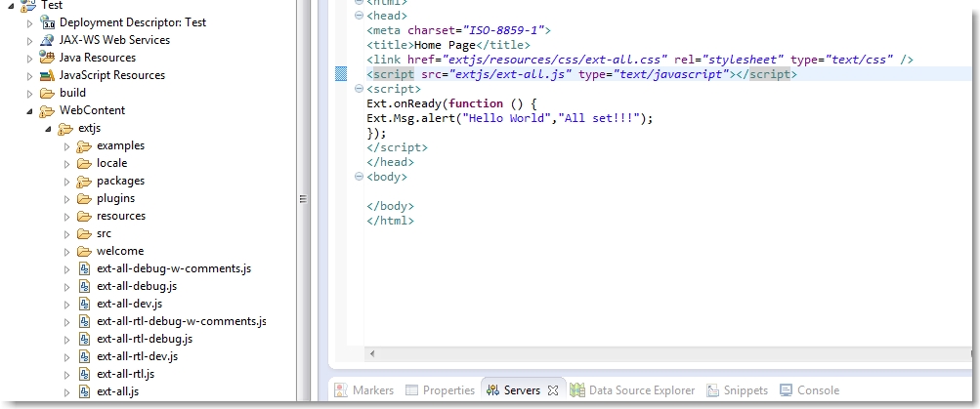This screenshot has width=980, height=409.
Task: Click the build folder icon
Action: click(47, 93)
